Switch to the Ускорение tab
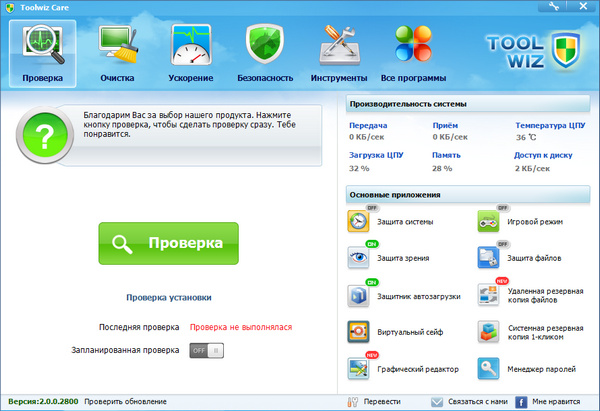Viewport: 600px width, 411px height. point(191,53)
